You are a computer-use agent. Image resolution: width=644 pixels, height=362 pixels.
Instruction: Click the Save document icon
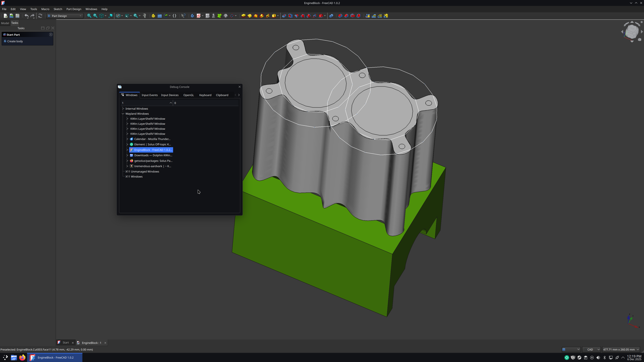click(17, 16)
